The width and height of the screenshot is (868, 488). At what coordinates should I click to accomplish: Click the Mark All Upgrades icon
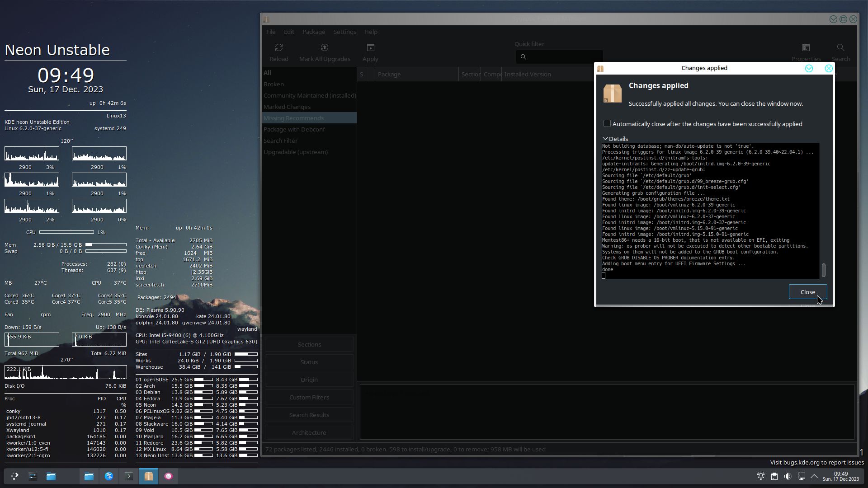pyautogui.click(x=324, y=48)
